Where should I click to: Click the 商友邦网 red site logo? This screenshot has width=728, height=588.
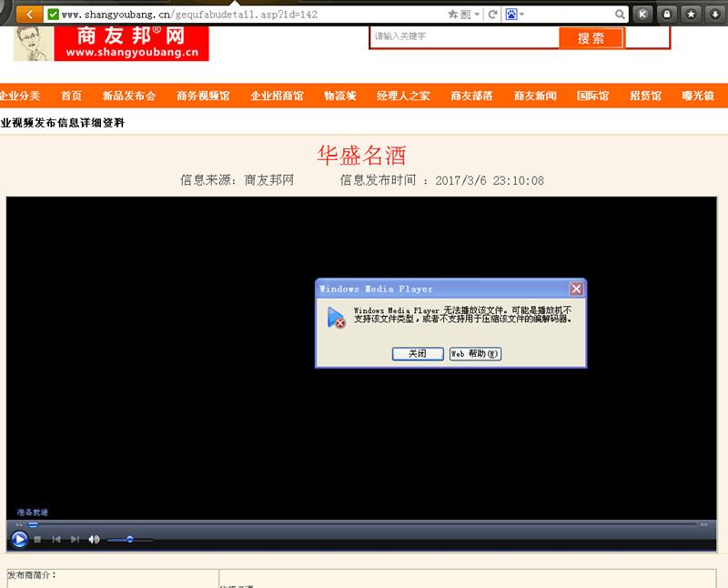click(131, 43)
